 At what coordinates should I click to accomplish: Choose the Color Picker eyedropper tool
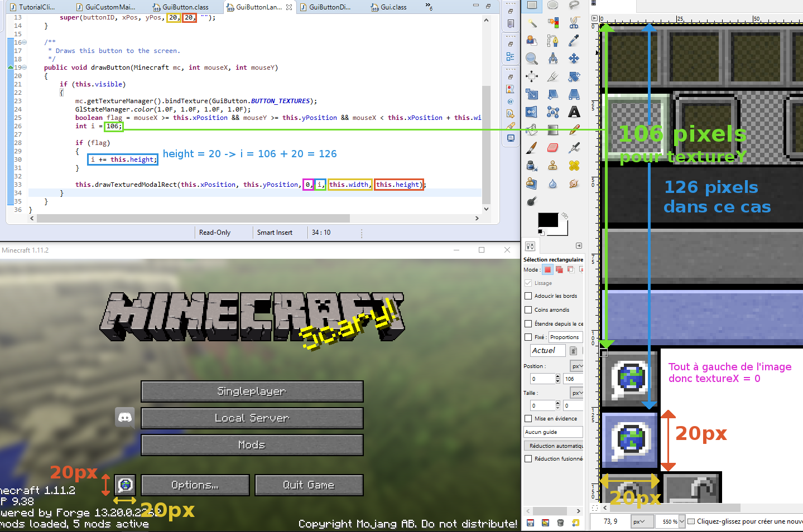(574, 41)
